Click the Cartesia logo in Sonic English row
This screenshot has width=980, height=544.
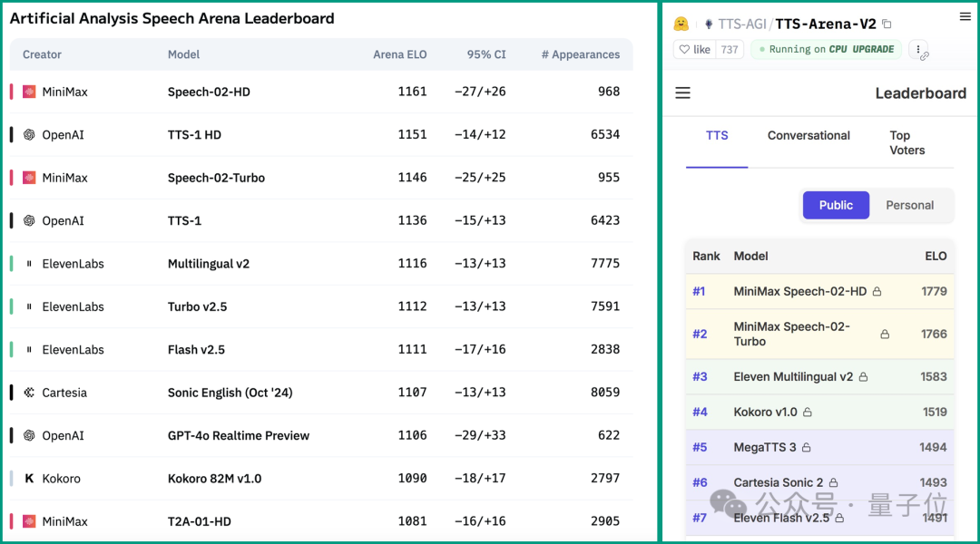(x=29, y=393)
